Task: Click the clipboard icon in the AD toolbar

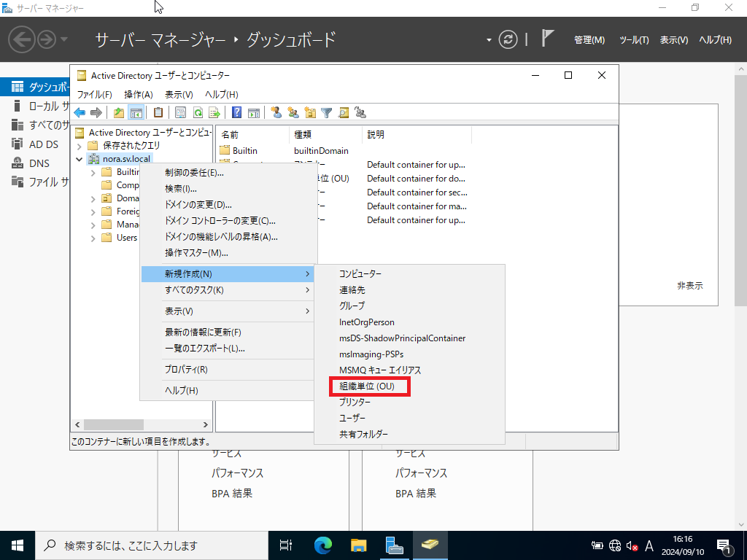Action: tap(158, 113)
